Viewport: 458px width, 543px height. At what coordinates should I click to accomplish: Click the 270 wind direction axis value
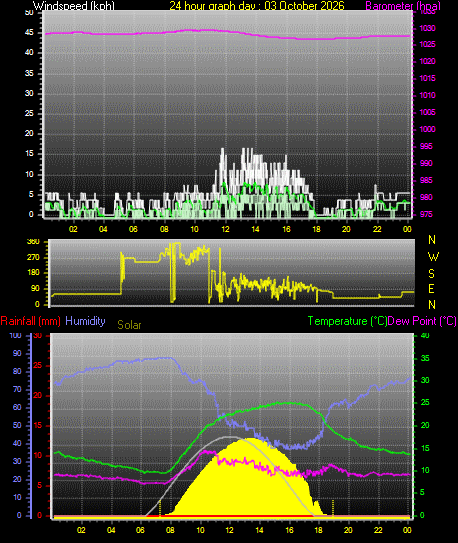tap(33, 258)
